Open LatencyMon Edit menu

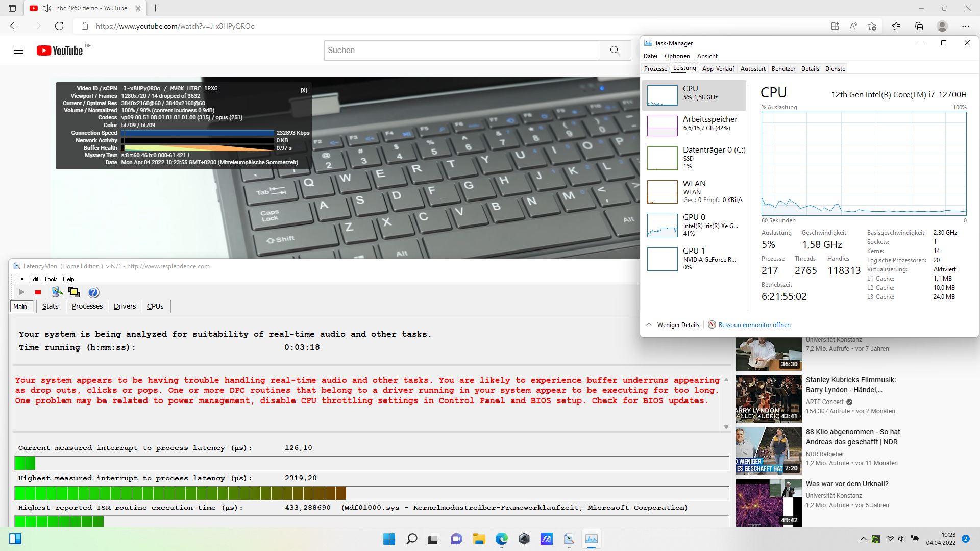(34, 279)
